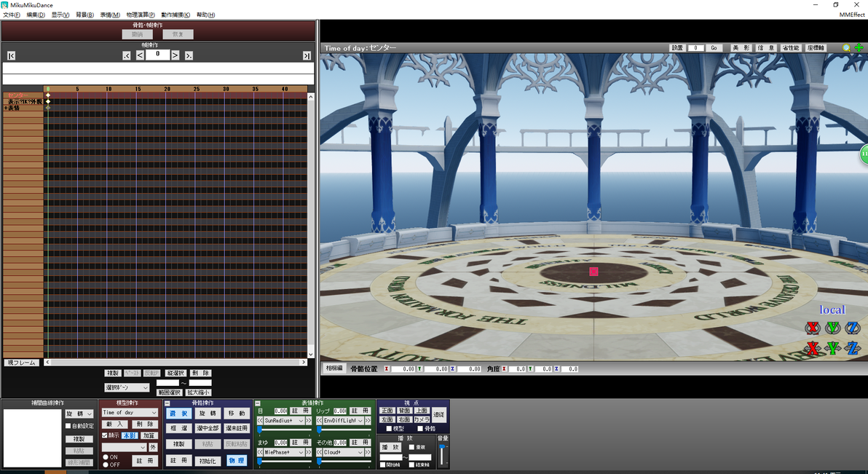This screenshot has height=474, width=868.
Task: Click the yellow magnifier zoom icon in viewport
Action: (x=846, y=48)
